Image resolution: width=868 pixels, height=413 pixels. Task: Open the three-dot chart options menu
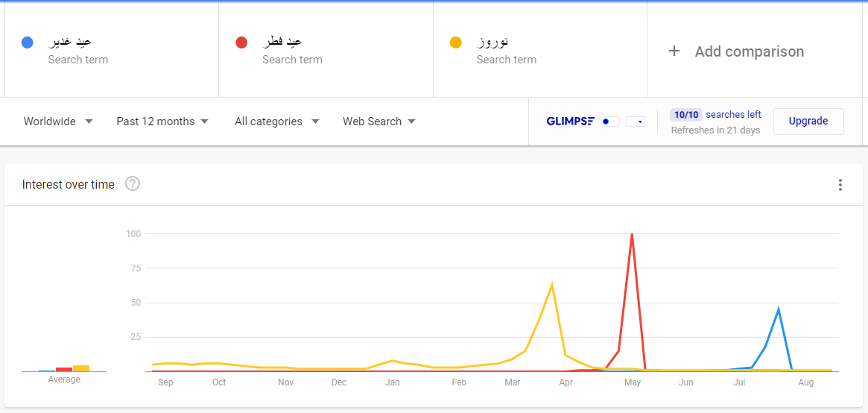(x=840, y=185)
